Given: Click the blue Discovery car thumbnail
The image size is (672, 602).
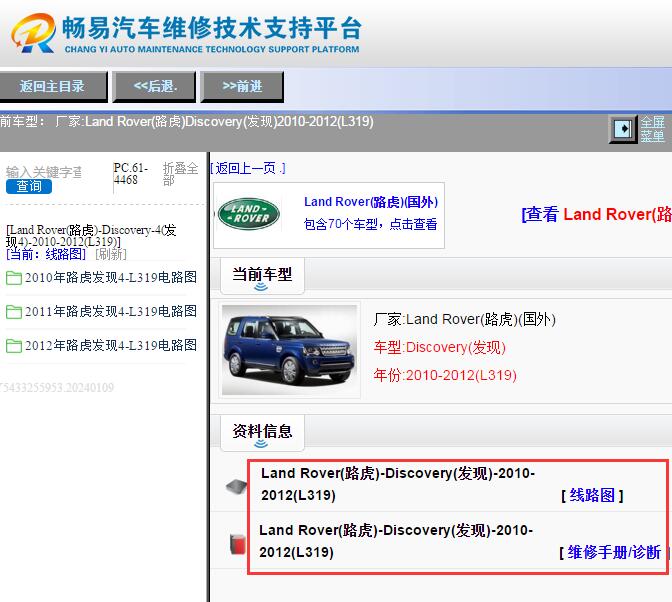Looking at the screenshot, I should point(289,350).
